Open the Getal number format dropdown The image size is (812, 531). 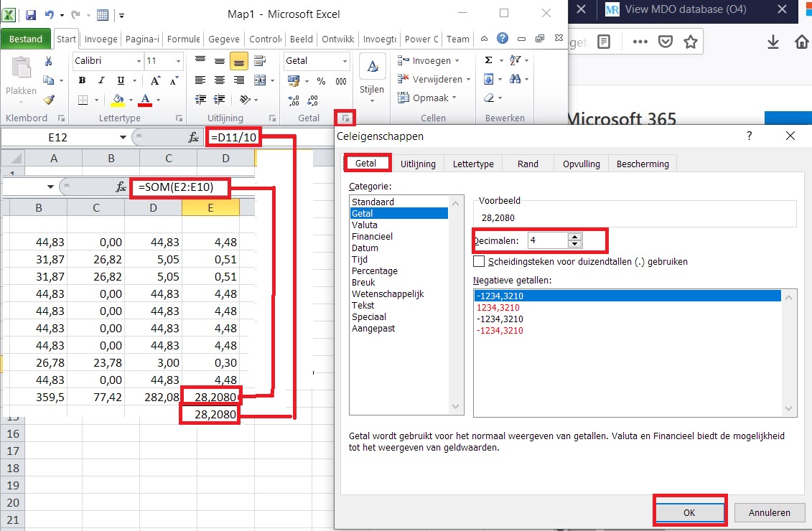point(343,61)
